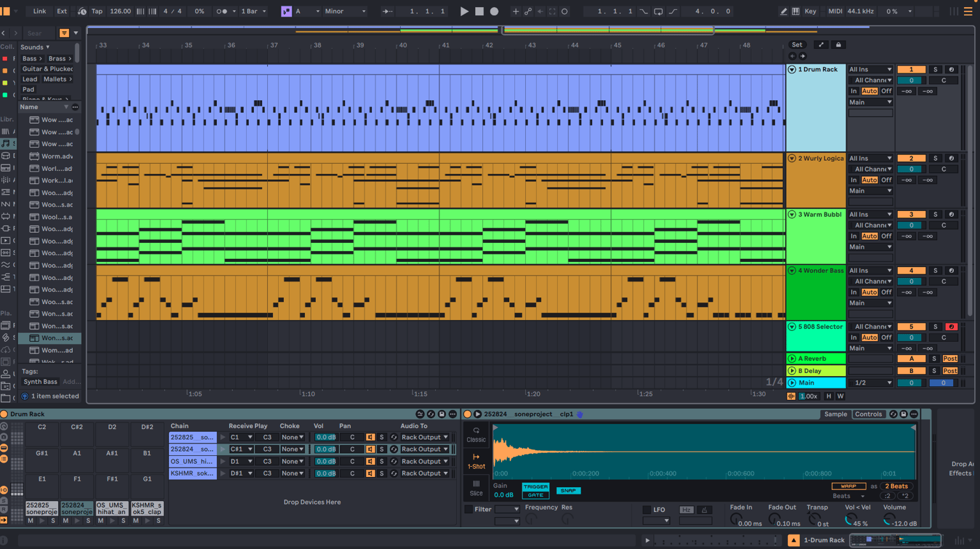
Task: Click the orange menu icon in the top-right corner
Action: point(968,11)
